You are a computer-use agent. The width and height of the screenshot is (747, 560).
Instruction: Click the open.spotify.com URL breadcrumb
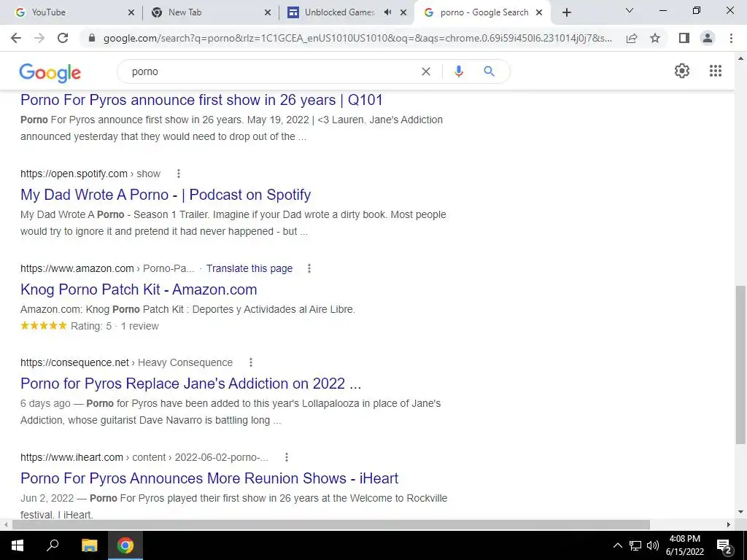click(90, 174)
